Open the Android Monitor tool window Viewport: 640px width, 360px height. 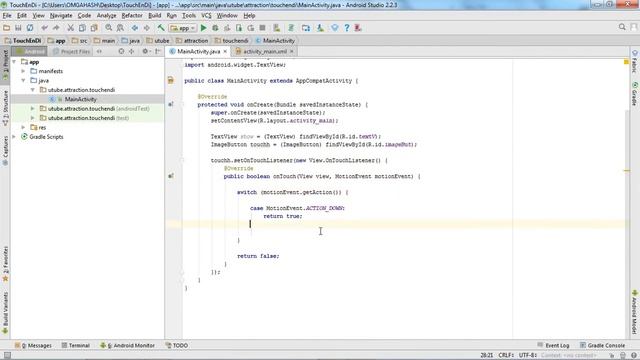click(128, 345)
